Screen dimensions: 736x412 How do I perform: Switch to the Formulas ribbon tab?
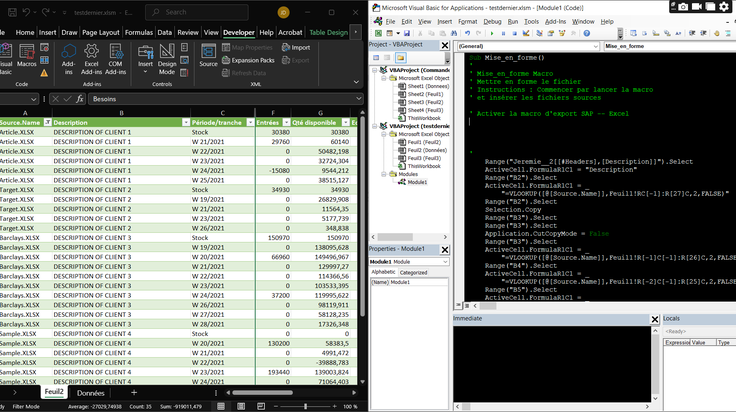[x=138, y=32]
